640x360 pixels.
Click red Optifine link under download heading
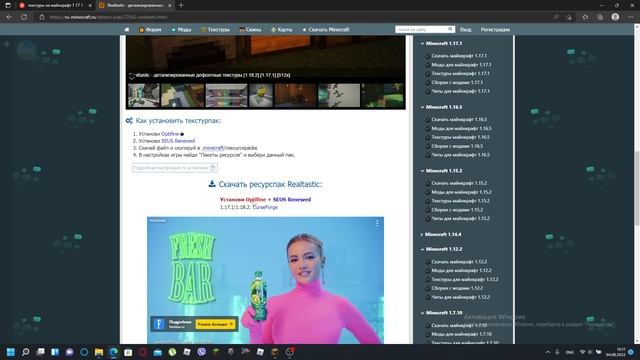[256, 200]
